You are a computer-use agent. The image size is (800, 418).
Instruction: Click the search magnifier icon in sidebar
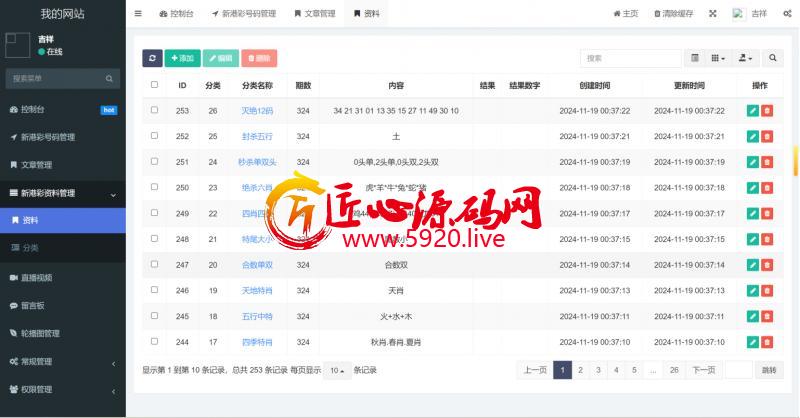pos(110,78)
